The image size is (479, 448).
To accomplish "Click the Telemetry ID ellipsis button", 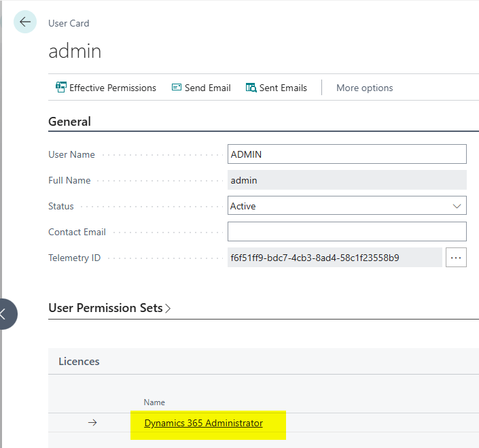I will click(456, 258).
